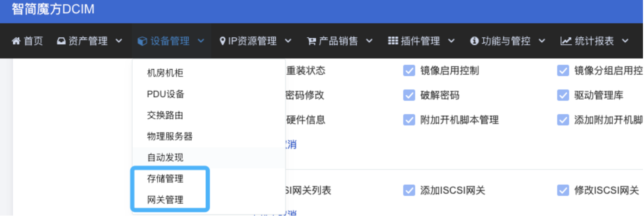Viewport: 644px width, 217px height.
Task: Click the line chart icon beside 统计报表
Action: [x=566, y=41]
